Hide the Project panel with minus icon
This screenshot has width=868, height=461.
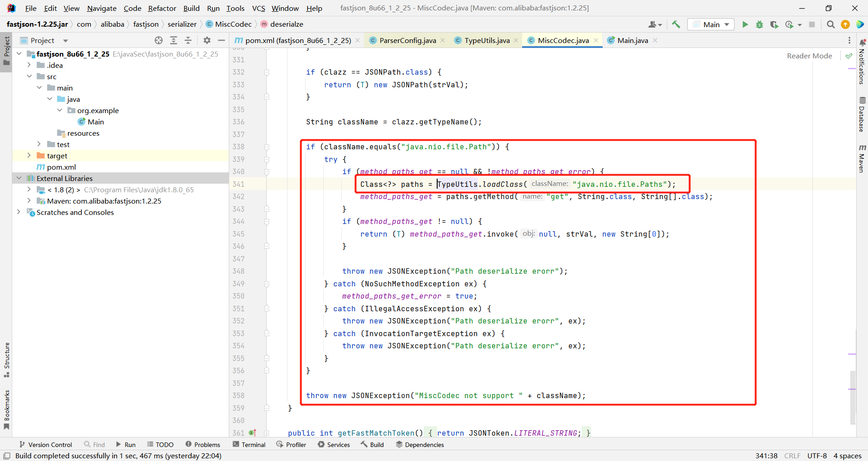(x=222, y=40)
